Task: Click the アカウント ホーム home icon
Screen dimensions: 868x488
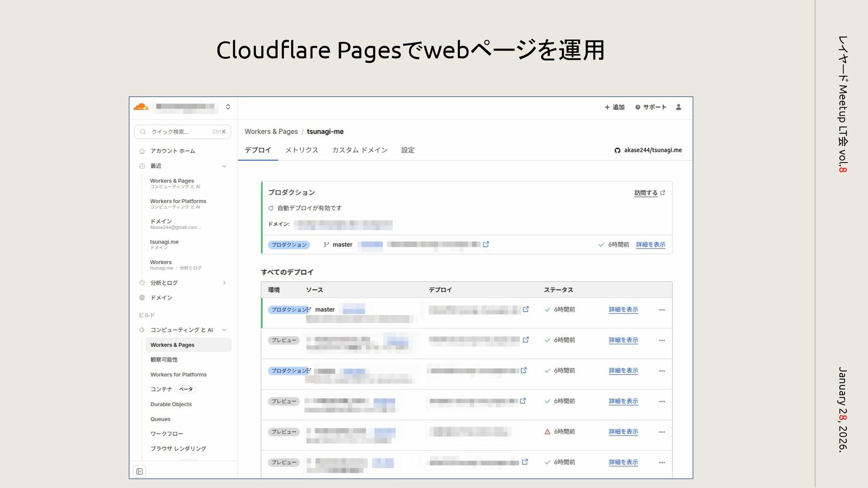Action: tap(142, 151)
